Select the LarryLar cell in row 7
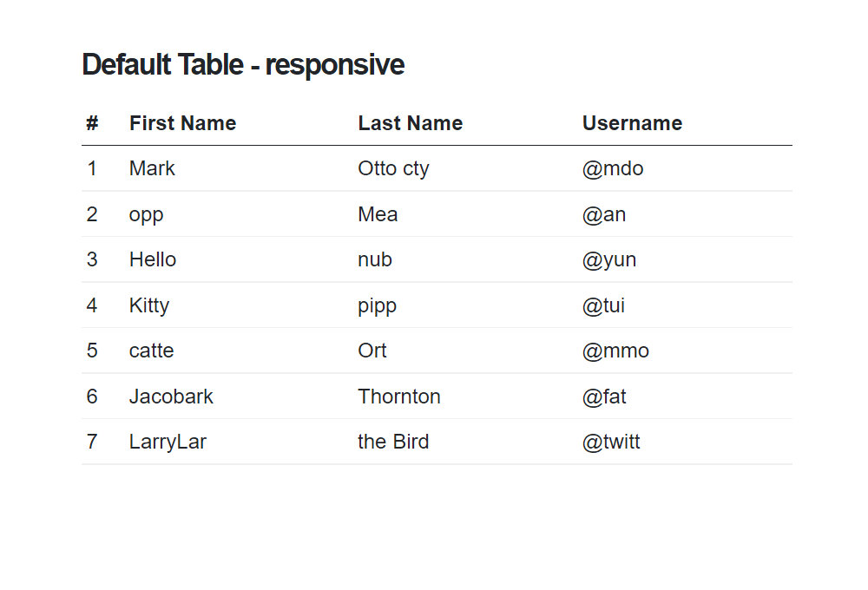This screenshot has width=868, height=590. tap(168, 442)
